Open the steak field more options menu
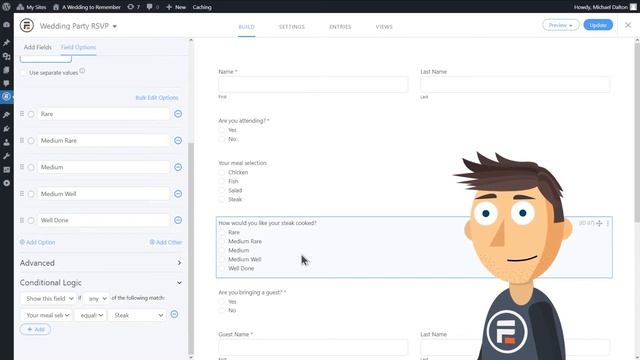 click(x=608, y=223)
